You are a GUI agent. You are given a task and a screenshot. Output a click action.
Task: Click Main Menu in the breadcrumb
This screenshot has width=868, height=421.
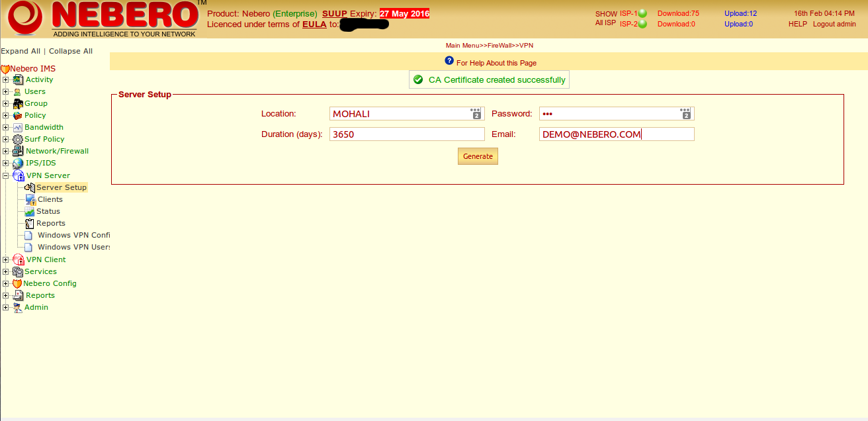(462, 46)
